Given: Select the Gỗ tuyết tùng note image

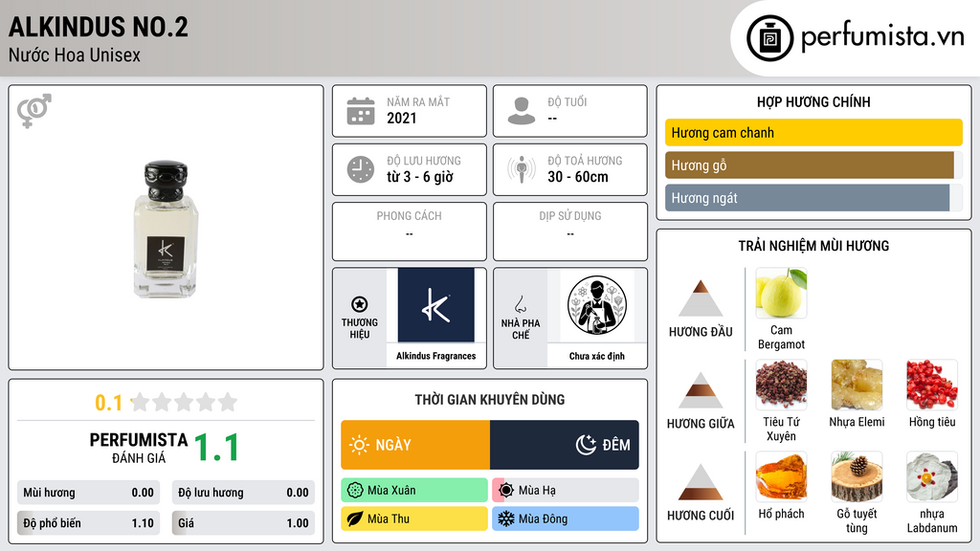Looking at the screenshot, I should pyautogui.click(x=857, y=476).
